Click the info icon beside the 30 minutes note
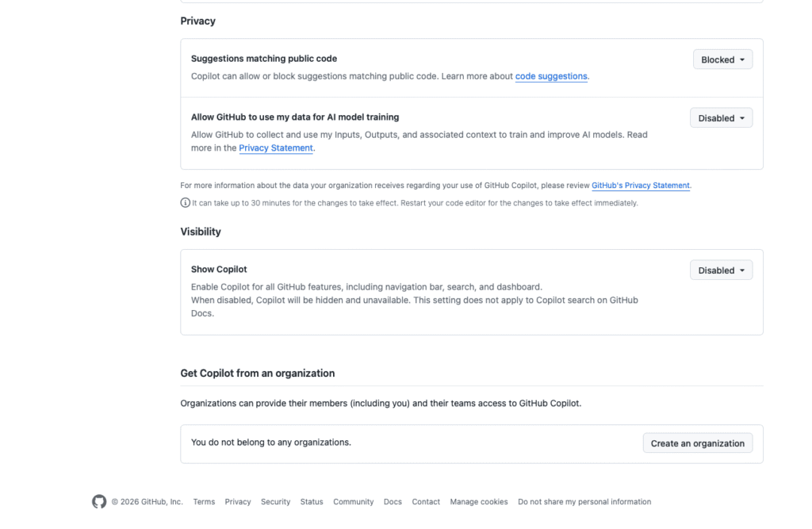This screenshot has width=812, height=529. [185, 203]
